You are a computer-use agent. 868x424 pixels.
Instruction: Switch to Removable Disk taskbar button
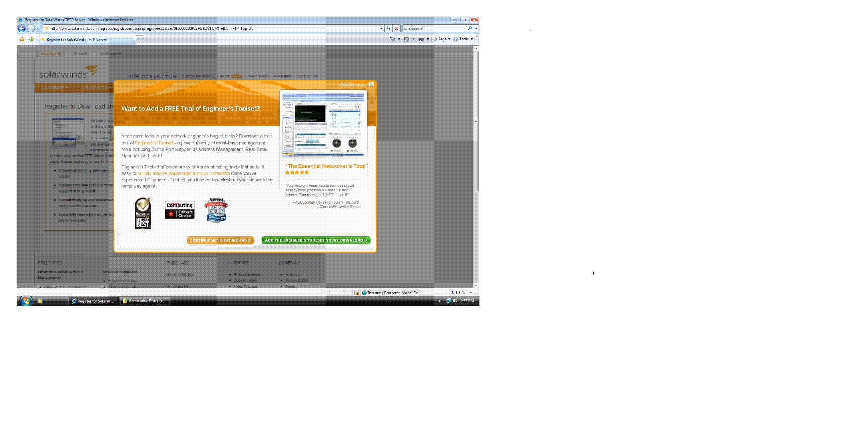point(144,301)
